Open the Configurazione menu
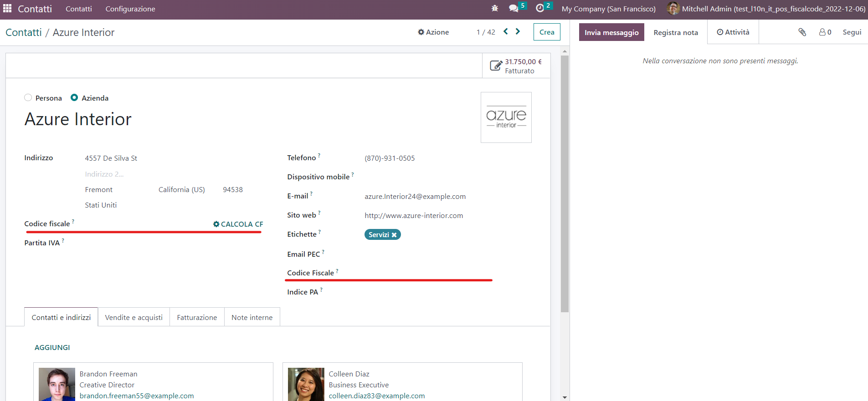868x401 pixels. point(130,9)
